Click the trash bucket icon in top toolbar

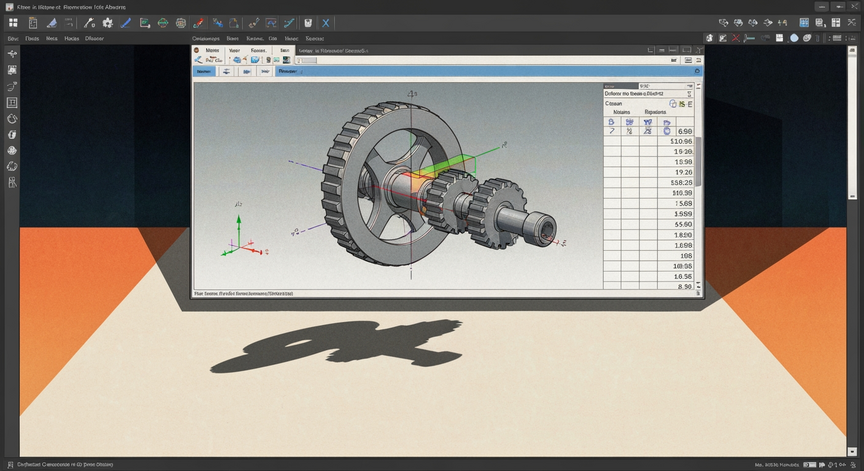click(x=308, y=23)
